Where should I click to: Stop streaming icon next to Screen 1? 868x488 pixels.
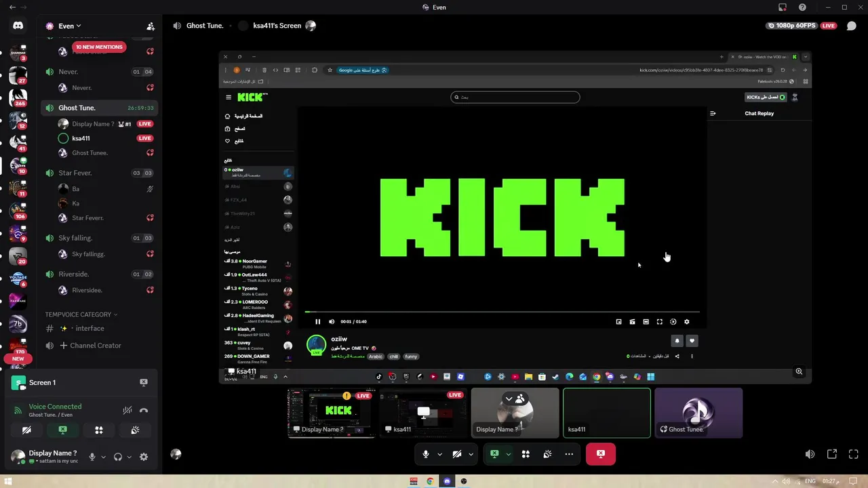click(144, 382)
